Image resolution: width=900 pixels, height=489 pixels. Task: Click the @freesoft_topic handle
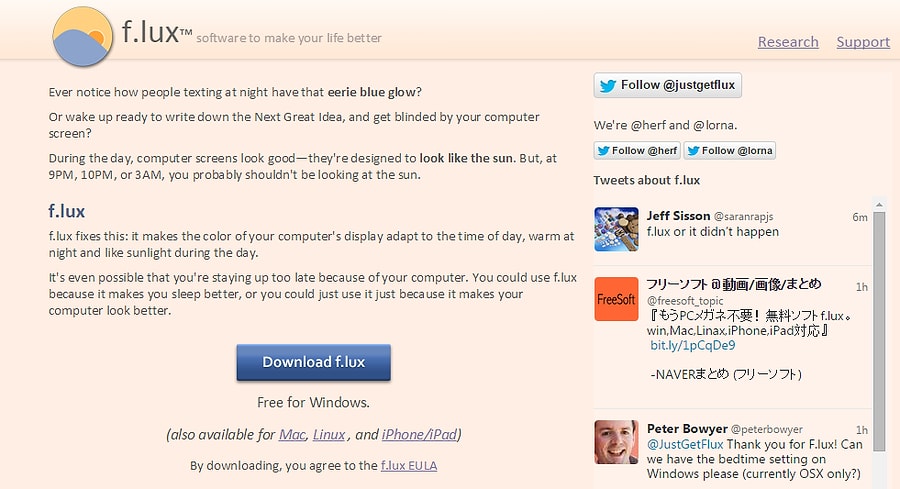[685, 300]
